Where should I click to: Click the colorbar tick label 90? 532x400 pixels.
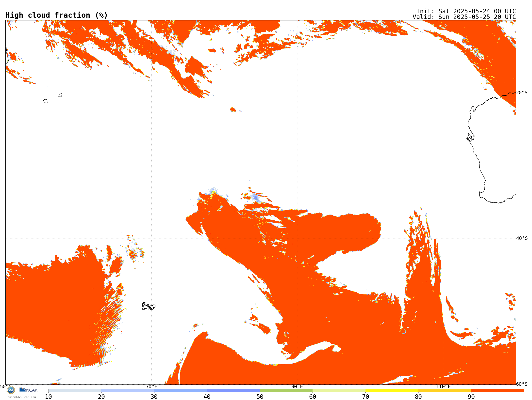click(x=471, y=397)
